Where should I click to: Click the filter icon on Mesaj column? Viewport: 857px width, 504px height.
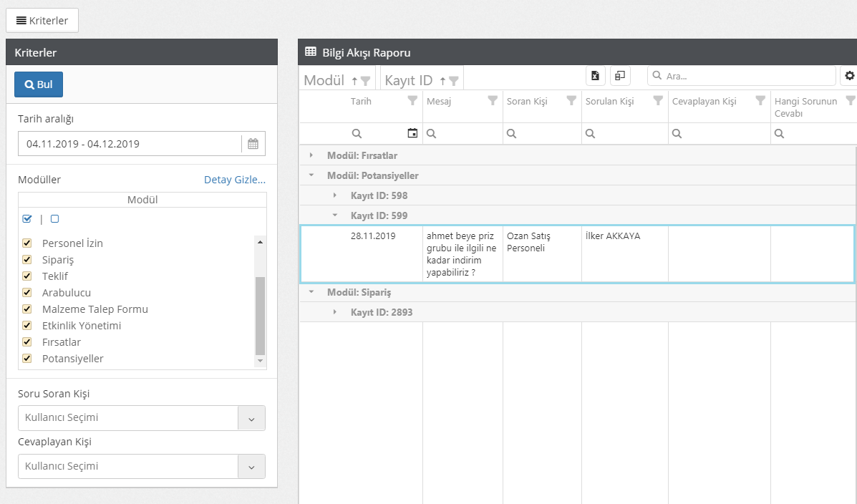tap(493, 101)
